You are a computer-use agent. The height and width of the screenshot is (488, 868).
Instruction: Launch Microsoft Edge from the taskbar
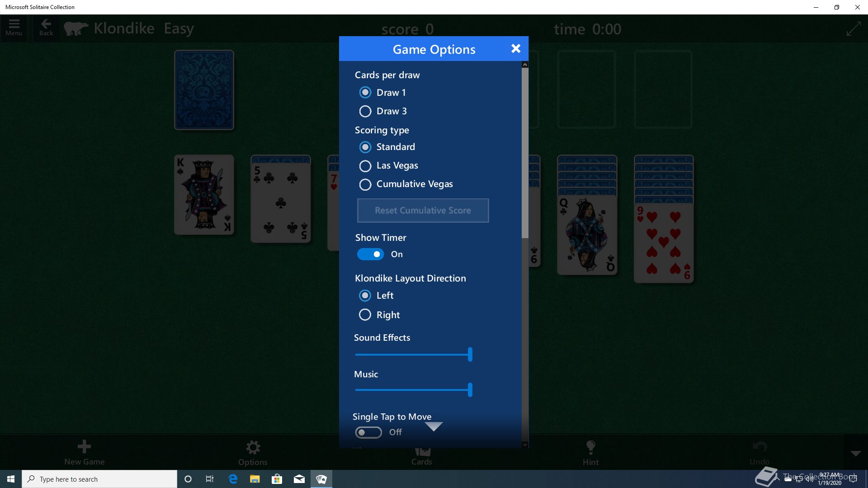[x=233, y=479]
